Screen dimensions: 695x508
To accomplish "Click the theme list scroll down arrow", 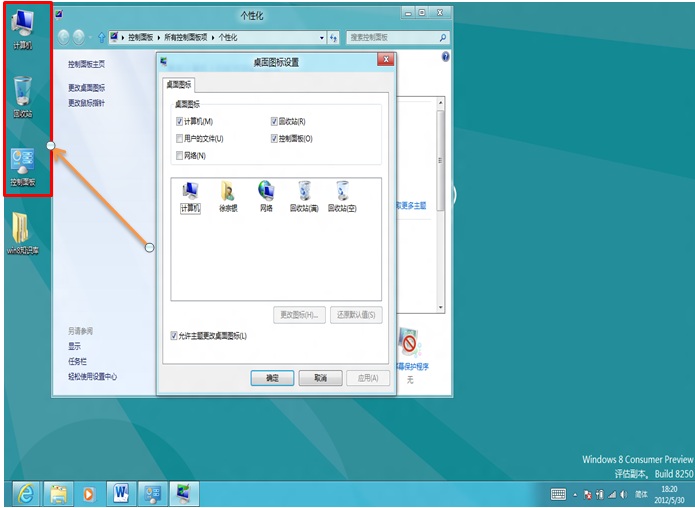I will click(x=440, y=307).
